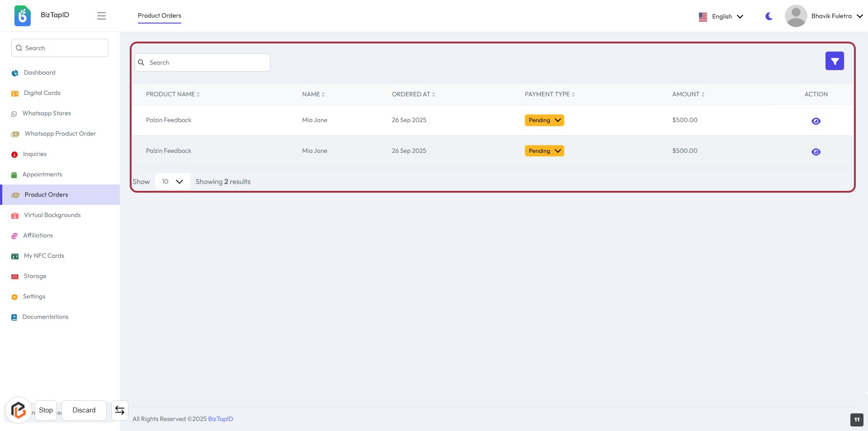Viewport: 868px width, 431px height.
Task: Open the first order's Pending status dropdown
Action: pos(544,120)
